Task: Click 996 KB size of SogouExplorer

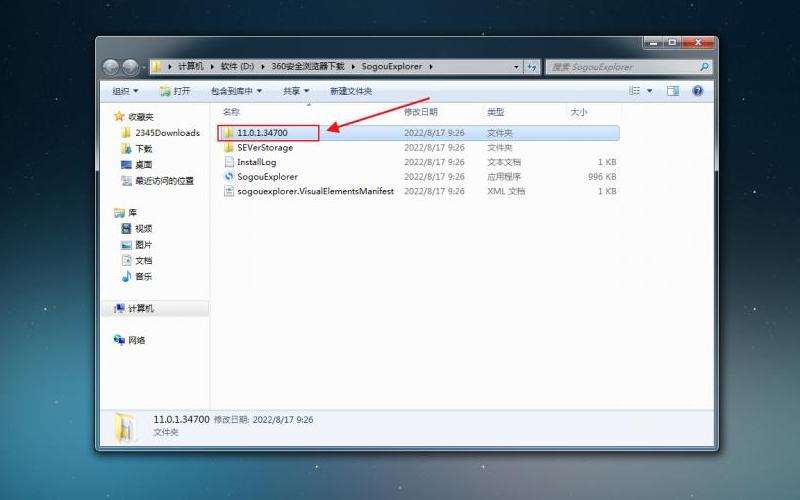Action: [x=602, y=177]
